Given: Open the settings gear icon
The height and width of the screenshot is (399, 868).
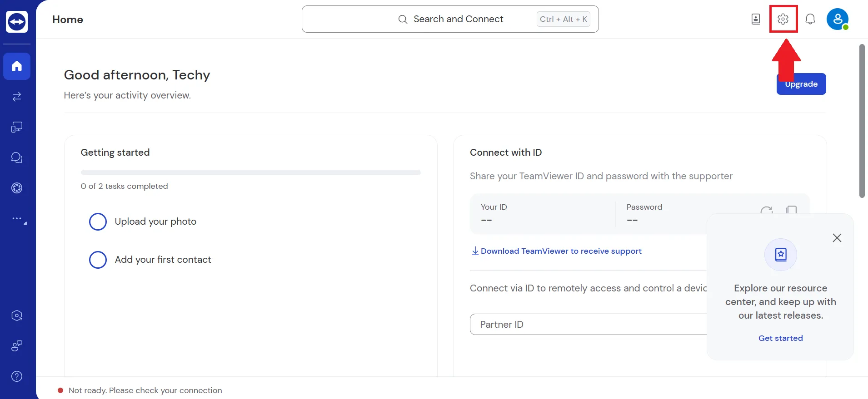Looking at the screenshot, I should (783, 19).
